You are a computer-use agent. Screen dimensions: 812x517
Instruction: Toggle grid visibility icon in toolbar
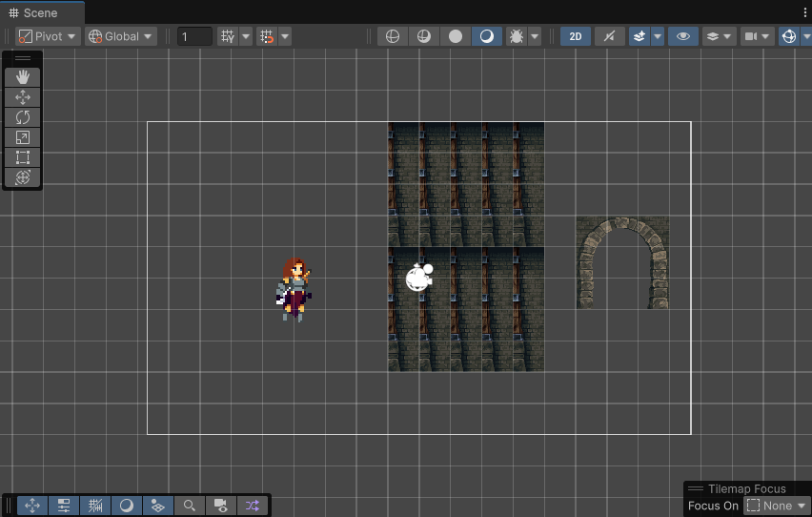coord(228,36)
